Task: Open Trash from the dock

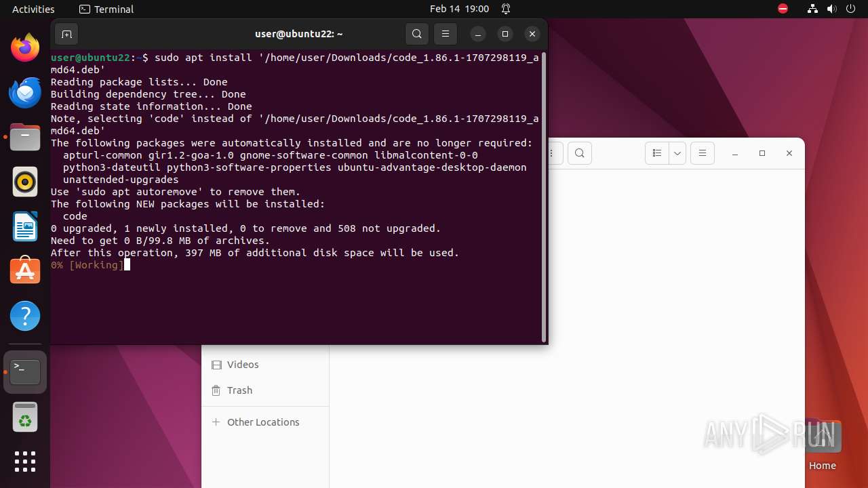Action: point(25,417)
